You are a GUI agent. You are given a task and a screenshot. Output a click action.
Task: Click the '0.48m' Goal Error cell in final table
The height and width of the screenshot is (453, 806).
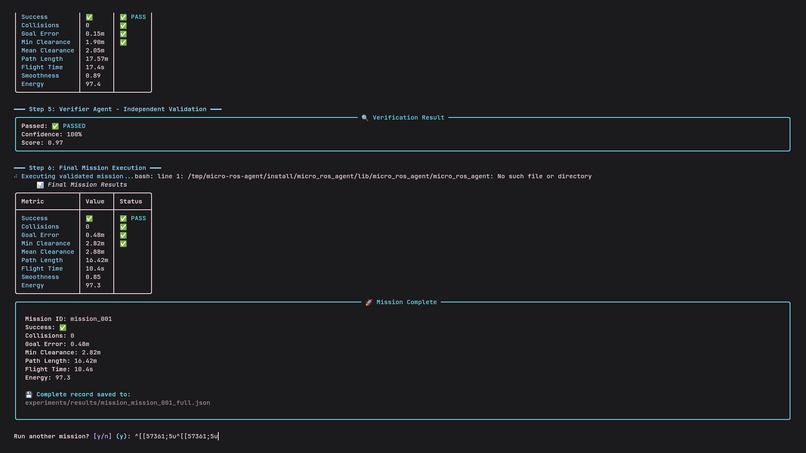(95, 235)
